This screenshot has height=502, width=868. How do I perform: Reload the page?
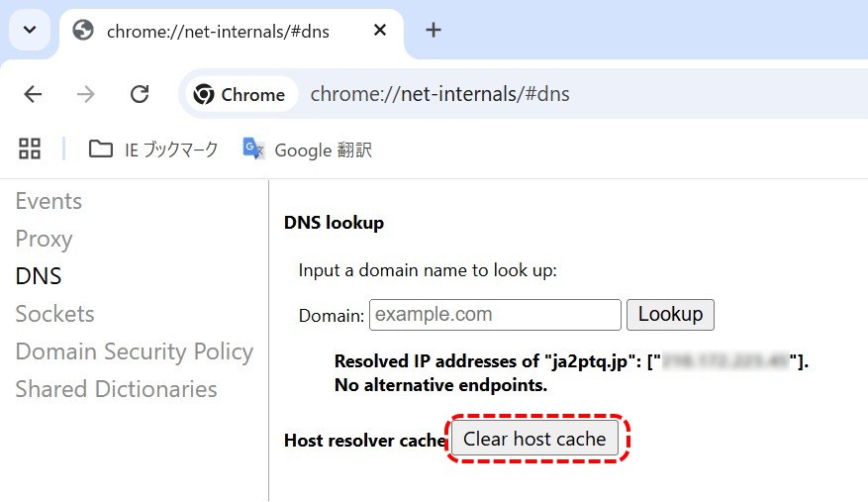coord(140,94)
